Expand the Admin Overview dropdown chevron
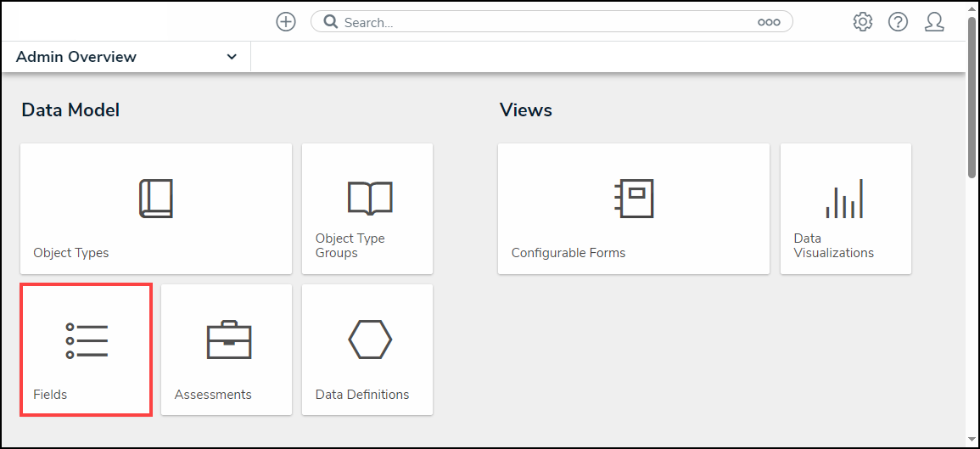The height and width of the screenshot is (449, 980). click(x=232, y=57)
